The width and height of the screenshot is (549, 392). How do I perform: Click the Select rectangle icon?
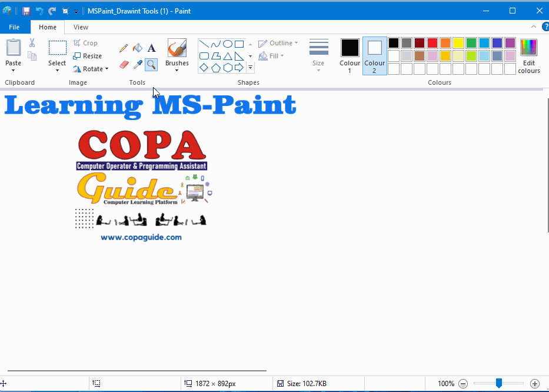coord(58,48)
